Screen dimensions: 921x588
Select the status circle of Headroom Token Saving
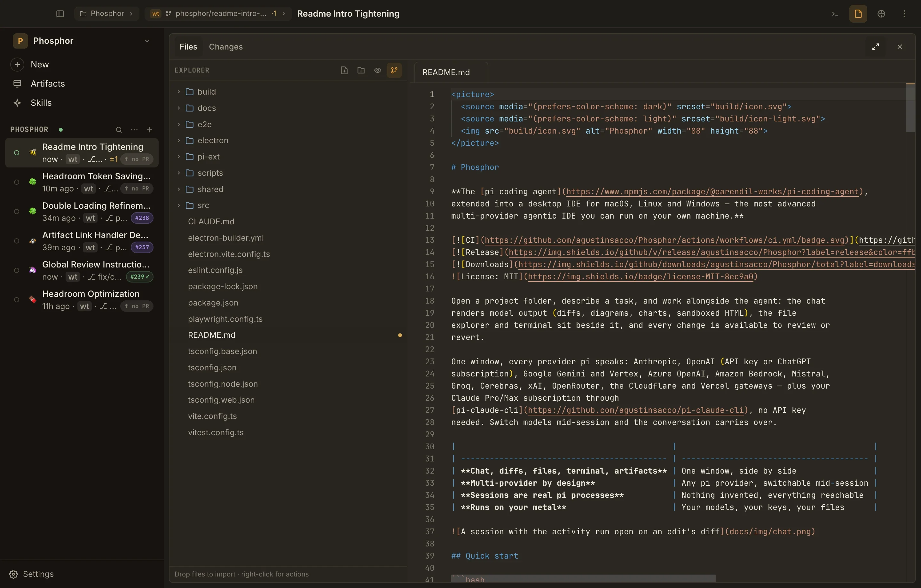16,182
